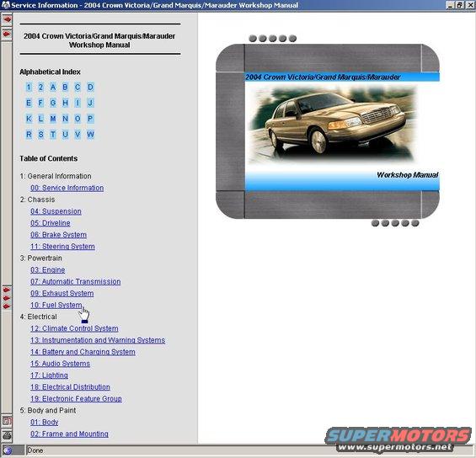
Task: Open the 04: Suspension section
Action: click(x=56, y=211)
